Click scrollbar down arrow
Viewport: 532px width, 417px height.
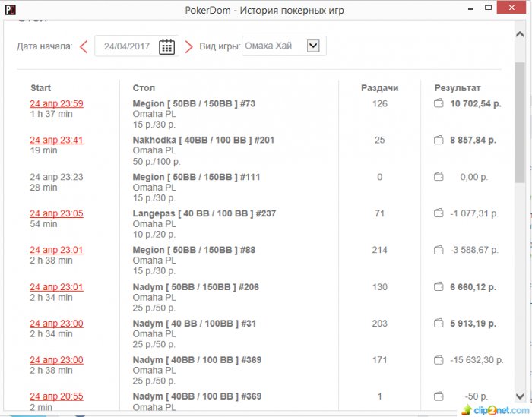pos(520,396)
